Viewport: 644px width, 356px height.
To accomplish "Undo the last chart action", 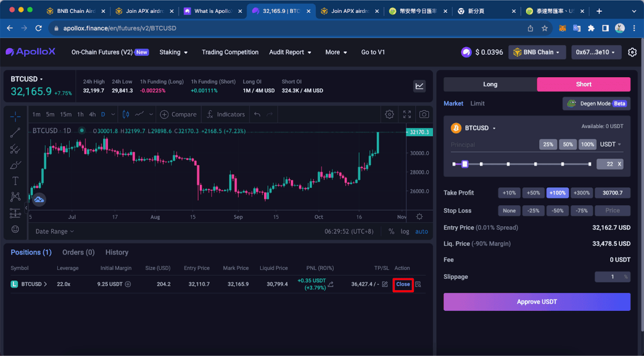I will click(x=257, y=114).
